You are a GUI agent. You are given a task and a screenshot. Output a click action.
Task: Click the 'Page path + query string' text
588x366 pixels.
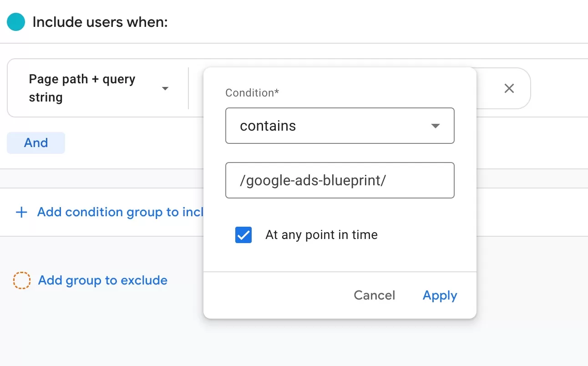(x=82, y=88)
